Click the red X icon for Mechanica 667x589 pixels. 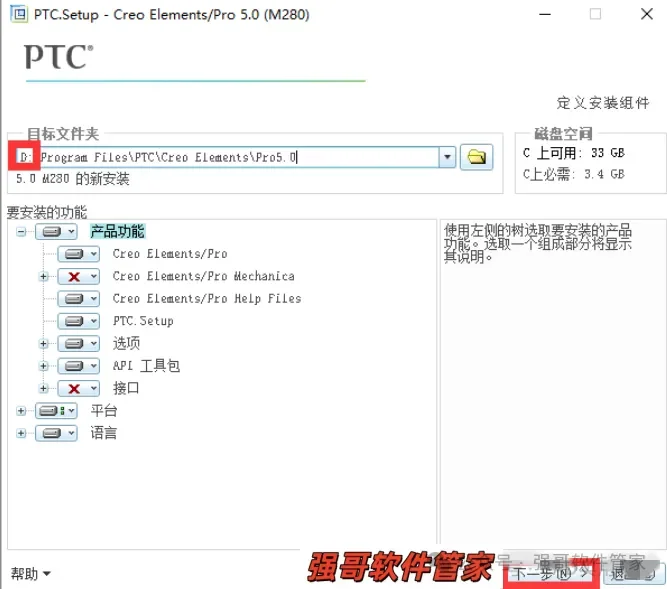coord(74,277)
